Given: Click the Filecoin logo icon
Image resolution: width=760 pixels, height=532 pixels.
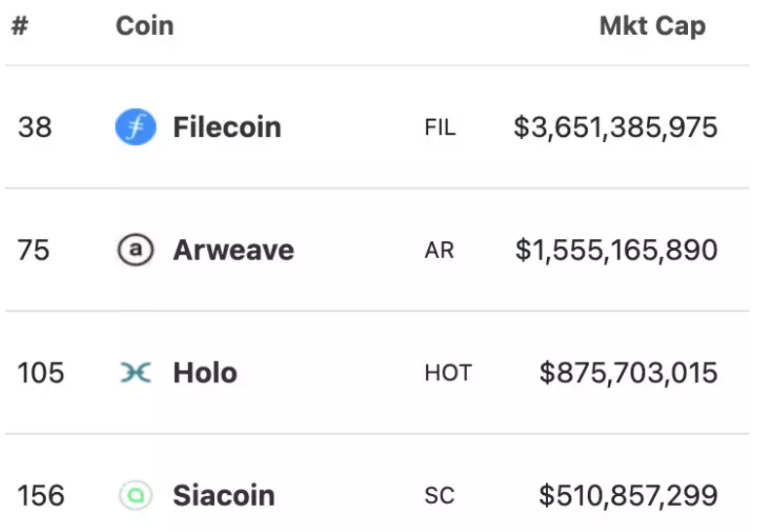Looking at the screenshot, I should (x=135, y=127).
